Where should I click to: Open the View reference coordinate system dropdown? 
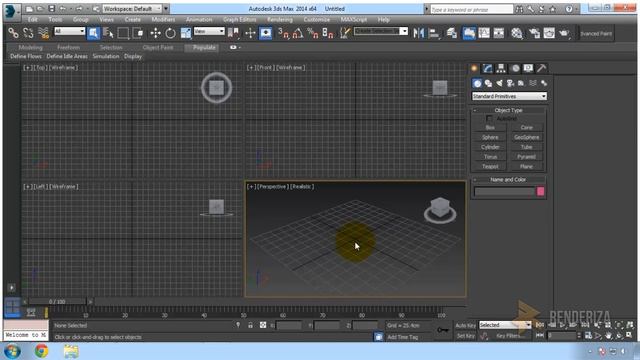click(x=209, y=31)
